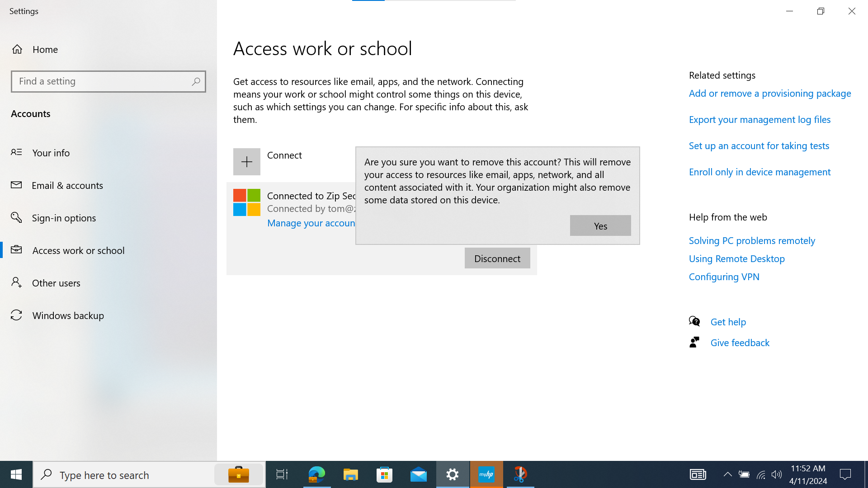
Task: Click Enroll only in device management
Action: 759,172
